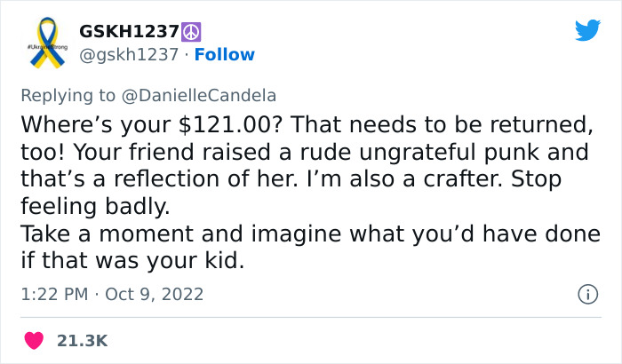The image size is (622, 364).
Task: Click the words "That needs to be returned"
Action: point(459,123)
